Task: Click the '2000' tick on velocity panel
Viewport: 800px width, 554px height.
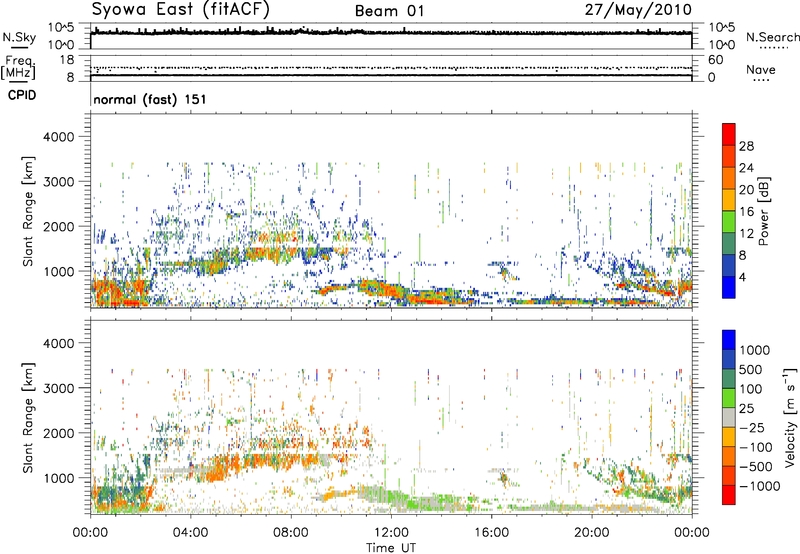Action: pos(59,434)
